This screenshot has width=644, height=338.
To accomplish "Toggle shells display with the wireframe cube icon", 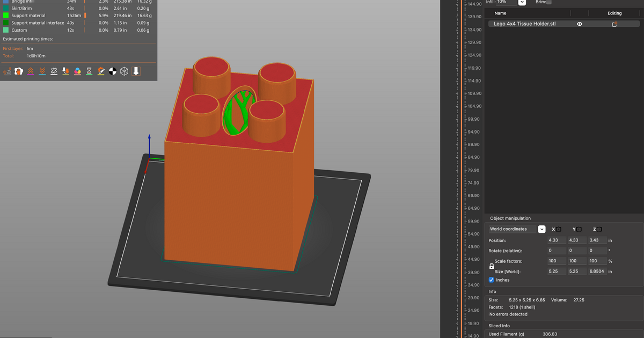I will click(x=124, y=71).
